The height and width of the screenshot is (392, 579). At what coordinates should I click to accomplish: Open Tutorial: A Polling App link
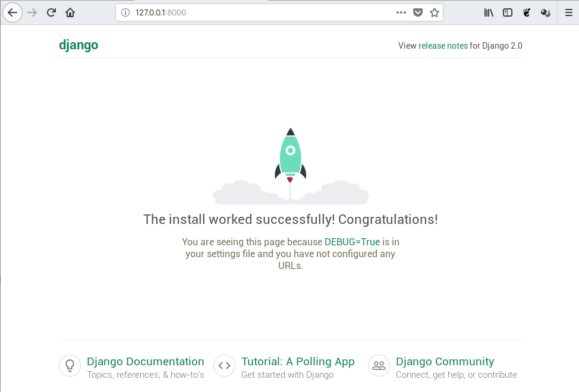(298, 361)
